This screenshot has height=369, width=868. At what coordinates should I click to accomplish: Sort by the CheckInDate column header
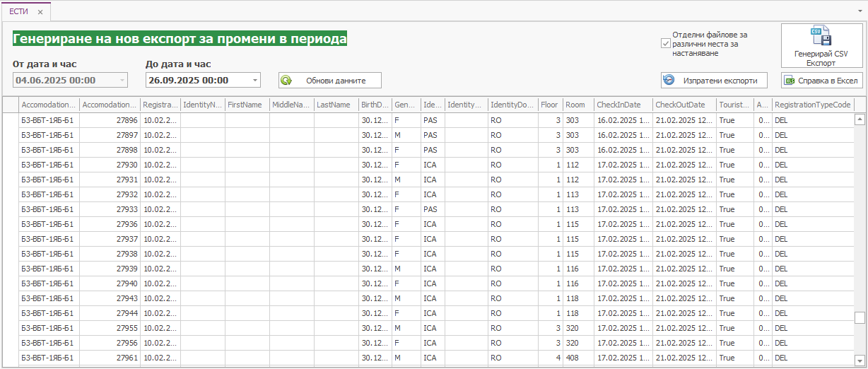(x=623, y=105)
